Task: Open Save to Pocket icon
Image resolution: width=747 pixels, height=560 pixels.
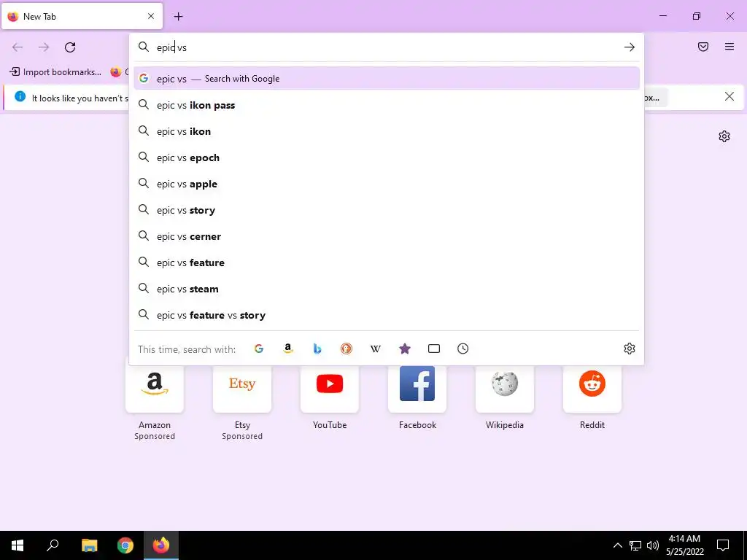Action: pos(703,47)
